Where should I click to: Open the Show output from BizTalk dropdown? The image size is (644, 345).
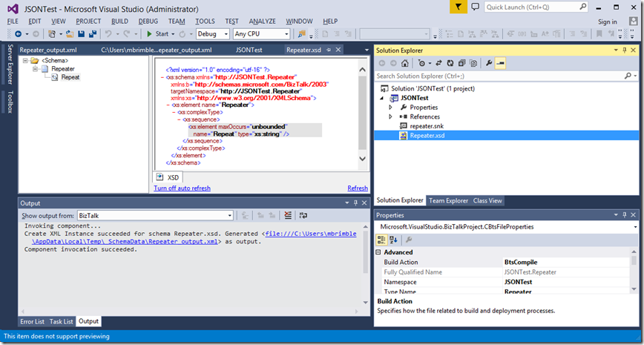click(230, 215)
